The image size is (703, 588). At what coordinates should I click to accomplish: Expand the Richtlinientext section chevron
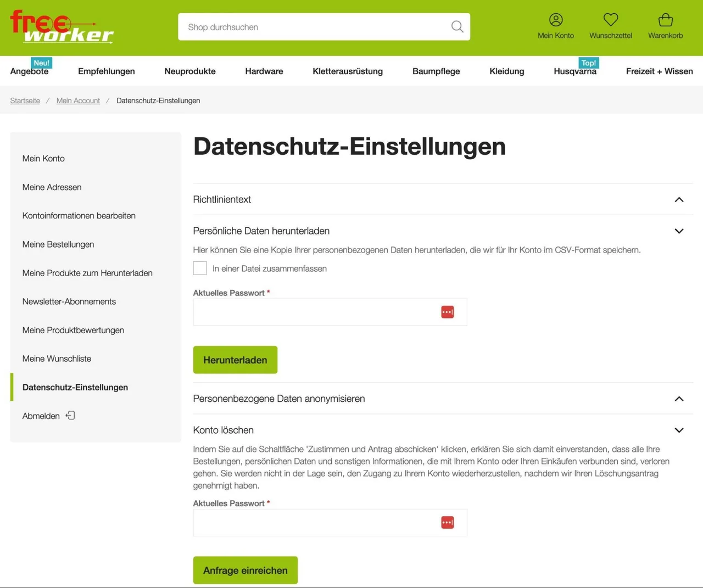[x=679, y=199]
